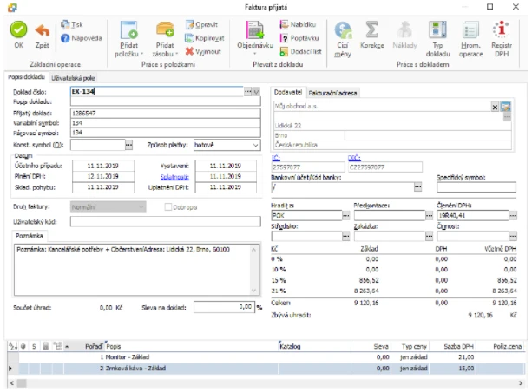The image size is (532, 392).
Task: Browse Hradit z with ellipsis button
Action: pos(345,215)
